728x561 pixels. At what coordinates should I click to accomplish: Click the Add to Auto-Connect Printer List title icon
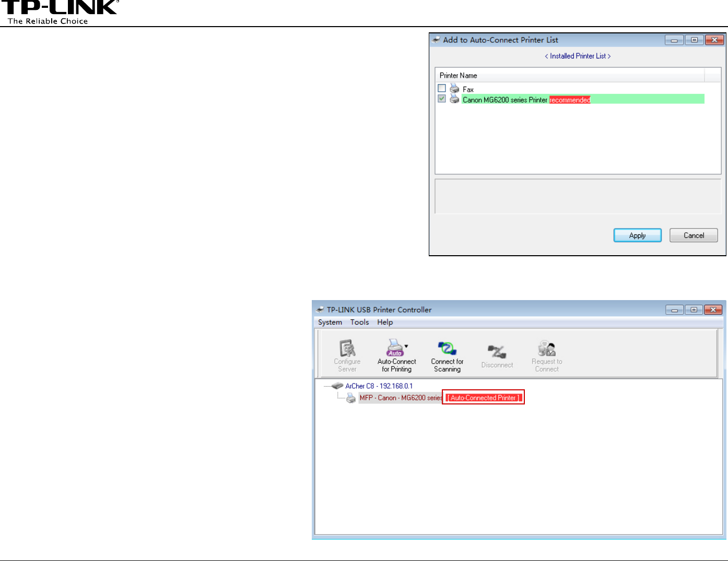437,40
